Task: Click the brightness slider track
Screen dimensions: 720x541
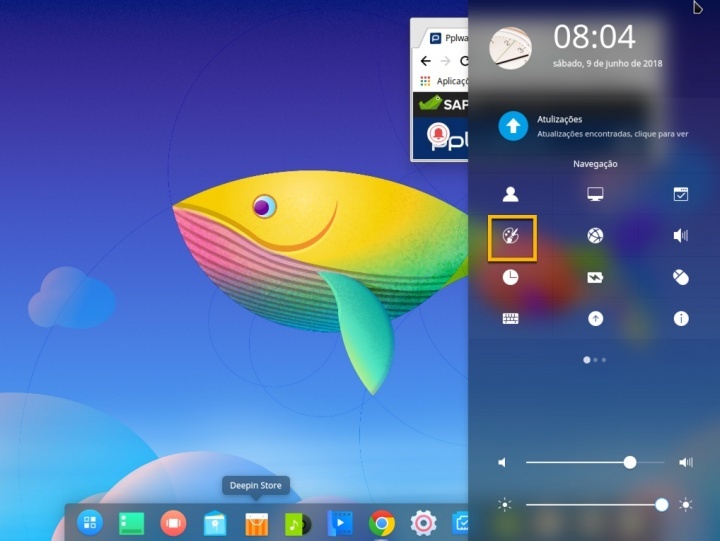Action: tap(590, 505)
